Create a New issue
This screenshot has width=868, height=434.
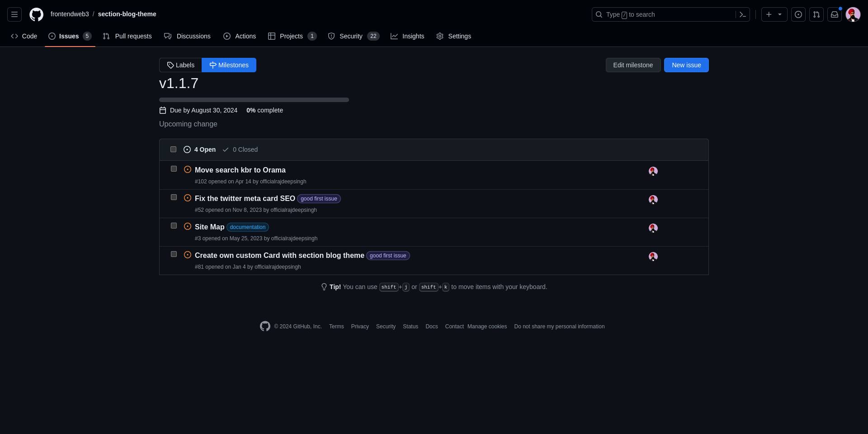point(686,65)
